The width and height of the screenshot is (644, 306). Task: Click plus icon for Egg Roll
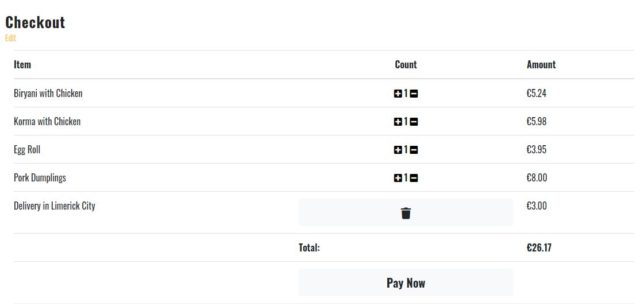pos(398,150)
